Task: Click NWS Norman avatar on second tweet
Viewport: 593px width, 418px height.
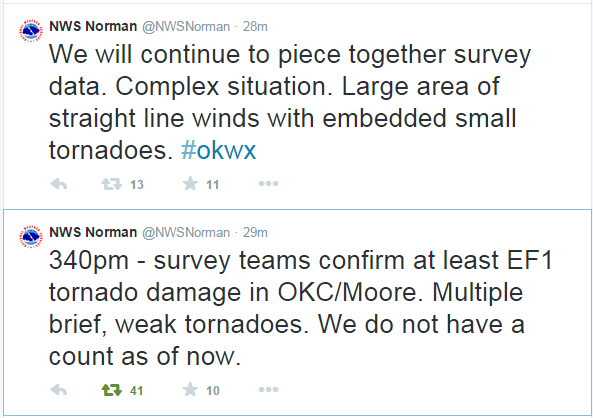Action: tap(31, 236)
